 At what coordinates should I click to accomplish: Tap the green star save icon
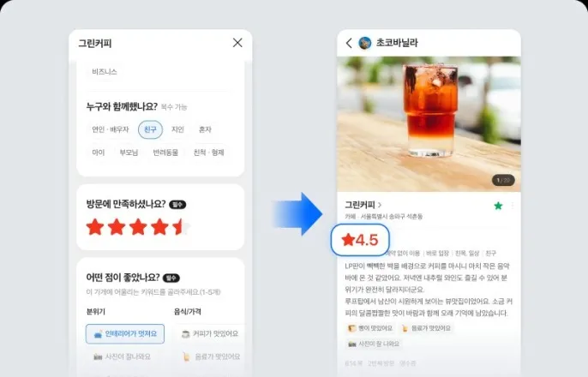[498, 206]
